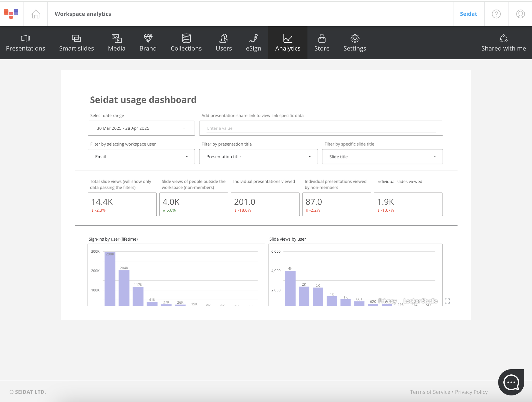
Task: Open the Terms of Service link
Action: click(x=430, y=392)
